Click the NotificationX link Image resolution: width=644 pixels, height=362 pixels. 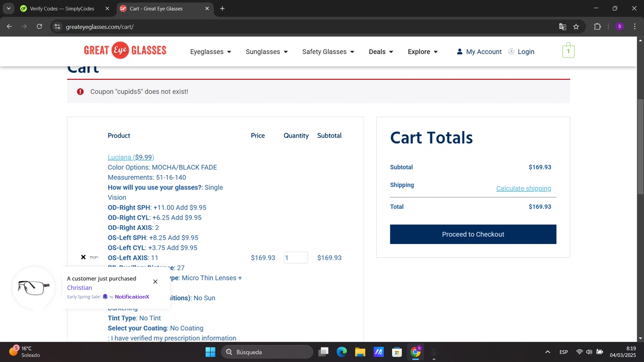click(132, 297)
